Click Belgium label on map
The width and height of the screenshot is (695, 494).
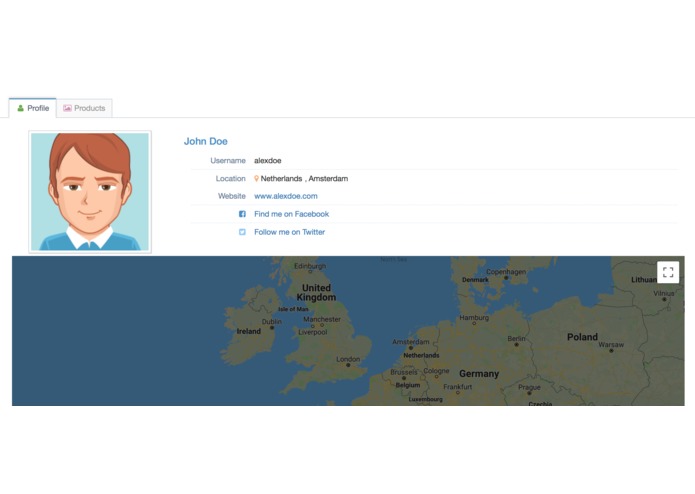click(x=408, y=385)
